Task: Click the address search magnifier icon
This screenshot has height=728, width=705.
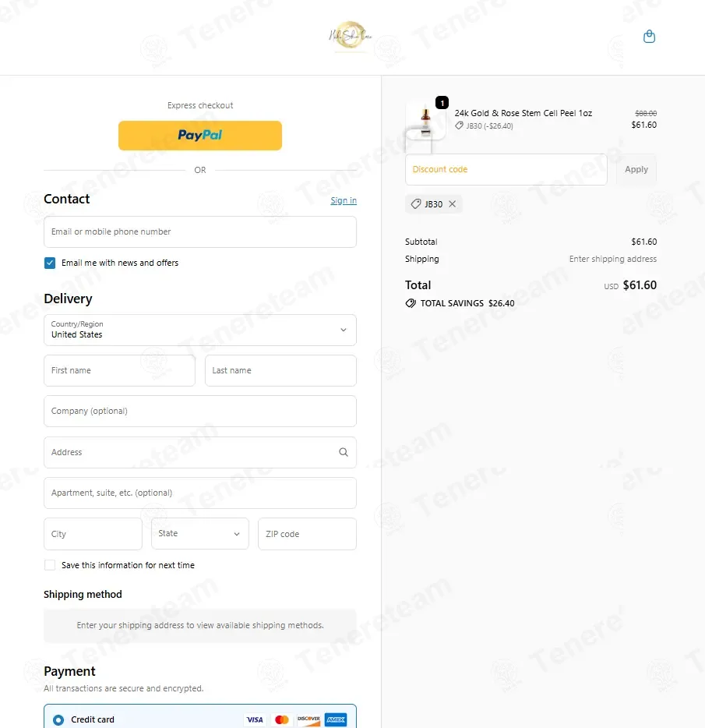Action: pyautogui.click(x=343, y=452)
